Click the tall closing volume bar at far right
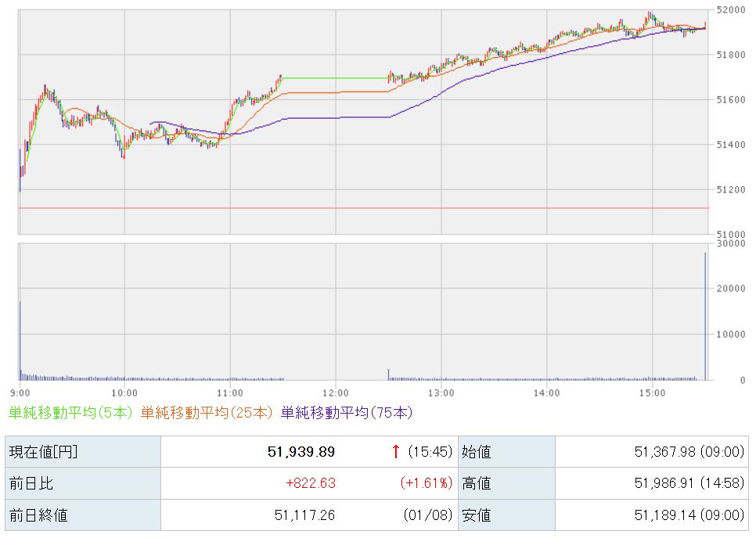 click(x=705, y=316)
